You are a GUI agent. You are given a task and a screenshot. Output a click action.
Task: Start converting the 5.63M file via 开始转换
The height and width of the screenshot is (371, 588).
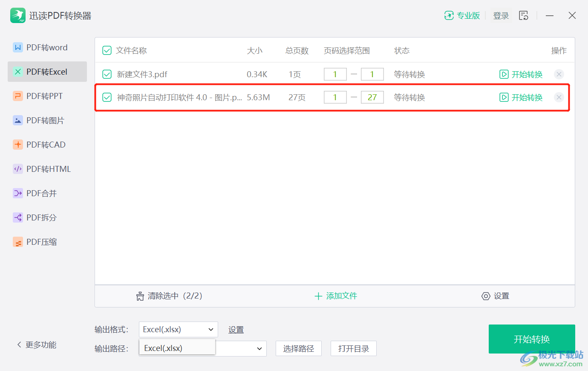[x=521, y=97]
